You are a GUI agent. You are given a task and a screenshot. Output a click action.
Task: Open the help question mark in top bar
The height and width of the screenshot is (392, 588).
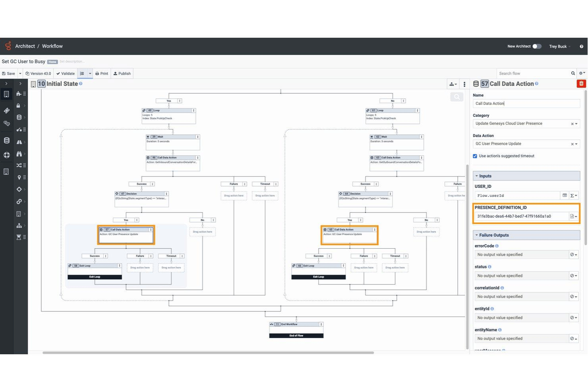[x=581, y=46]
